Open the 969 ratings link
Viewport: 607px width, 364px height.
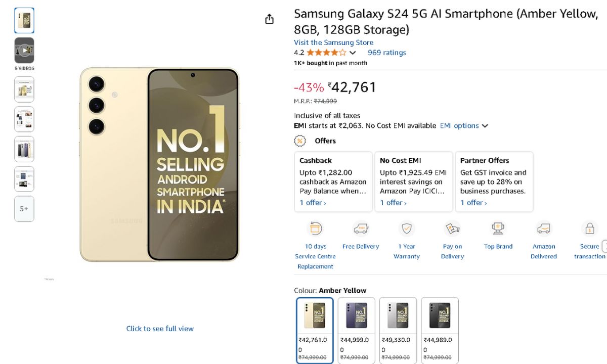(x=386, y=53)
